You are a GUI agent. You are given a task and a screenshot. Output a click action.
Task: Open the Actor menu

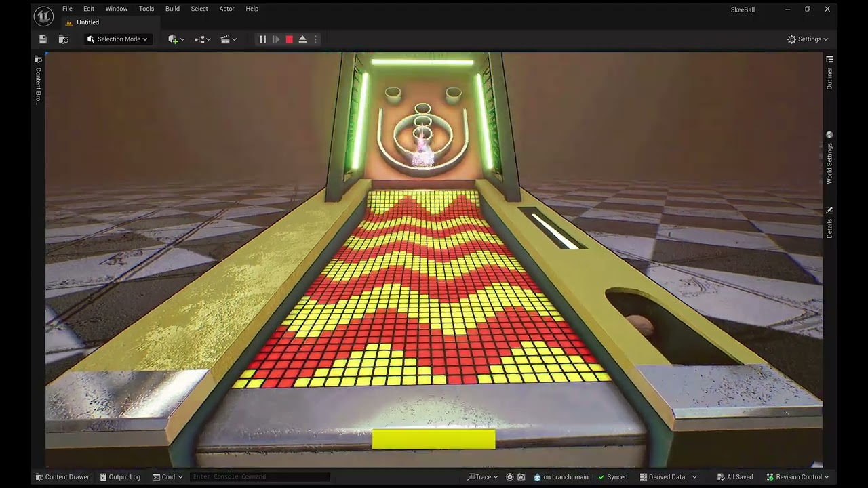pos(226,9)
